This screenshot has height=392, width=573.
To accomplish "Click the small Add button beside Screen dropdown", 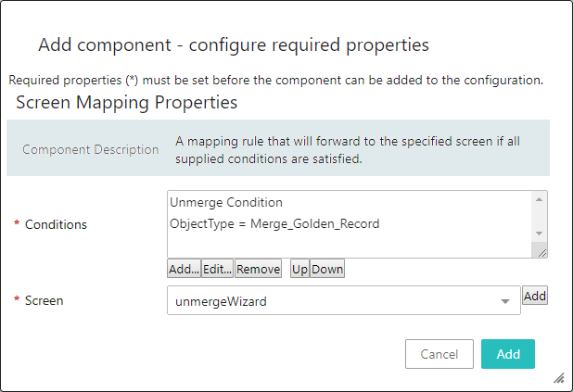I will coord(535,296).
